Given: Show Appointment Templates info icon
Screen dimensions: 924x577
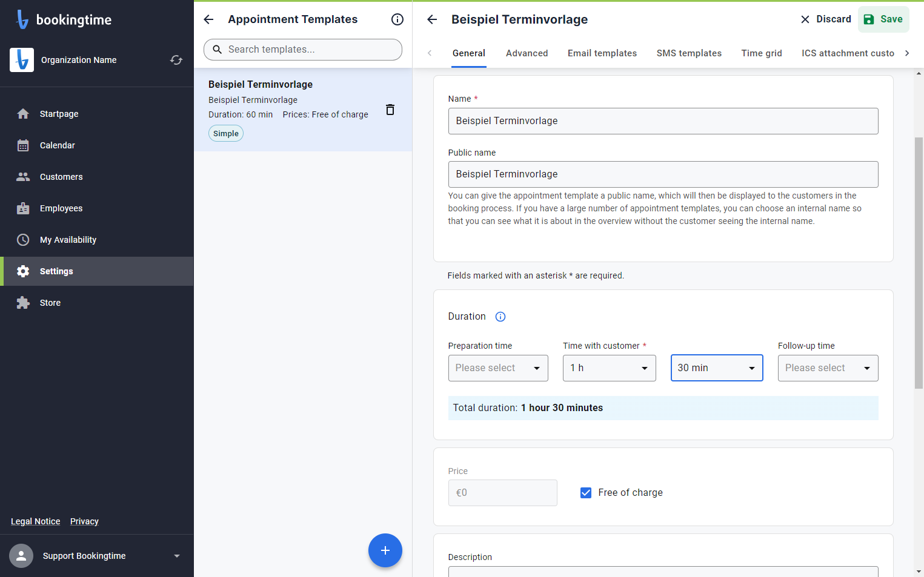Looking at the screenshot, I should [397, 19].
